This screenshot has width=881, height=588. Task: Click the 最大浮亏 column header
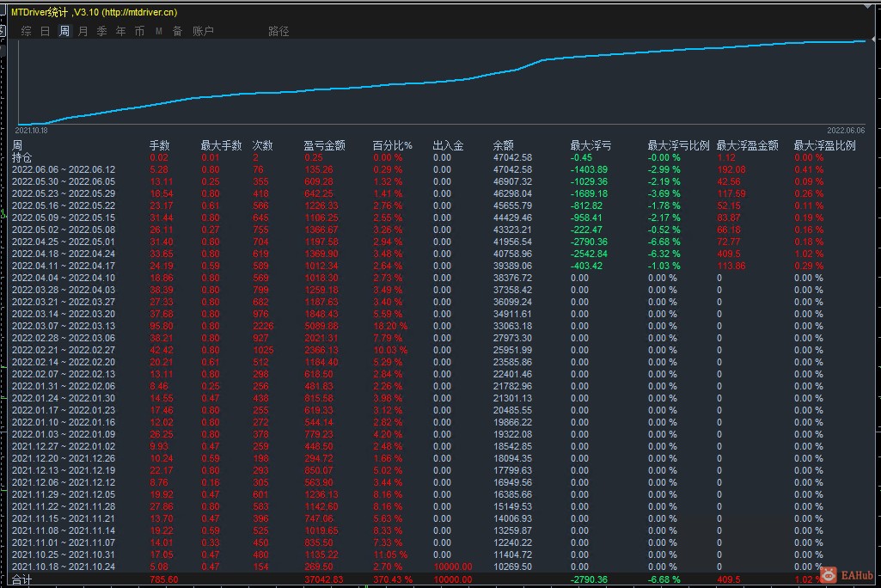(590, 146)
